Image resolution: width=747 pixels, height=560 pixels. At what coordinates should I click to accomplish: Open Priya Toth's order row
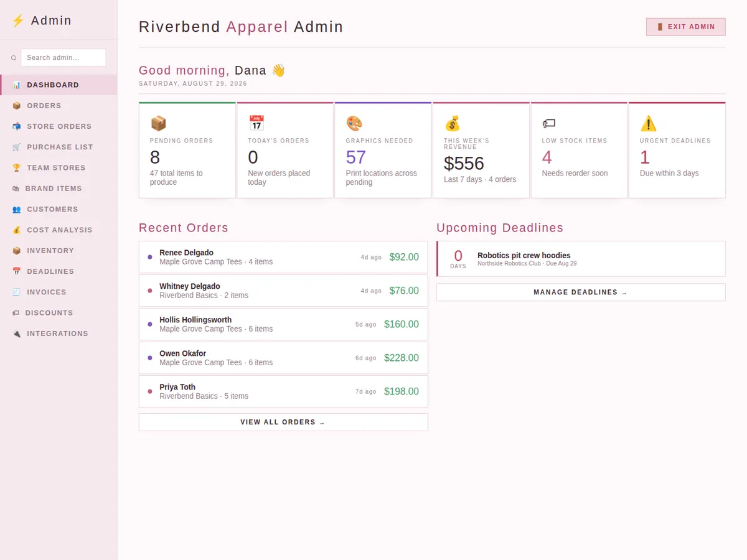coord(283,391)
